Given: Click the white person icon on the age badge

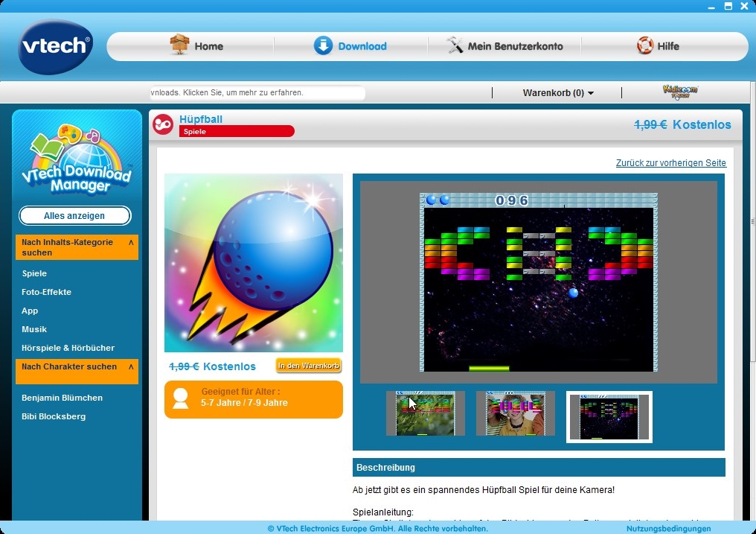Looking at the screenshot, I should [180, 398].
